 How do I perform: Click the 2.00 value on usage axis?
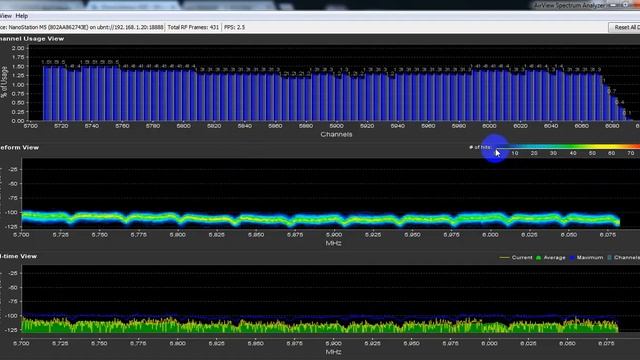(x=18, y=48)
